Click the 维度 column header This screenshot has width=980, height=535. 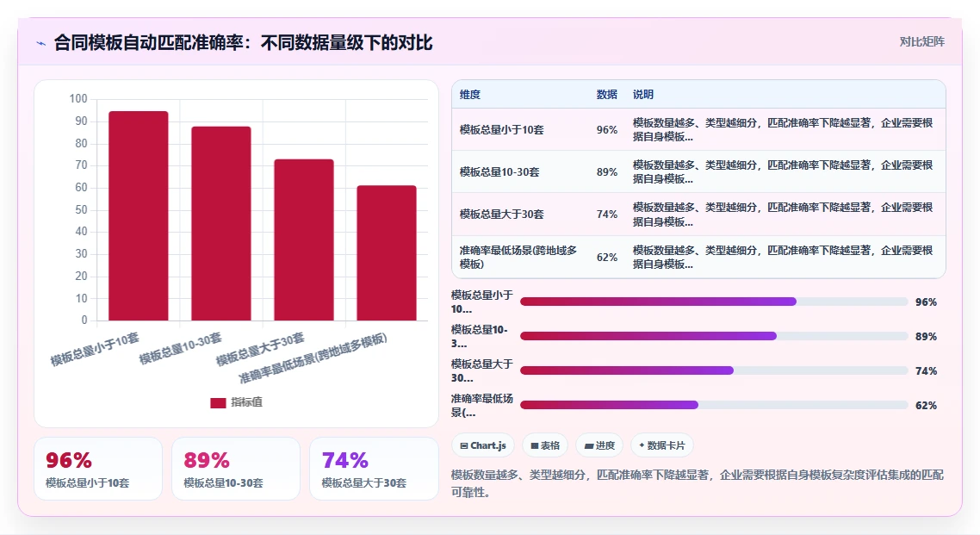[470, 95]
